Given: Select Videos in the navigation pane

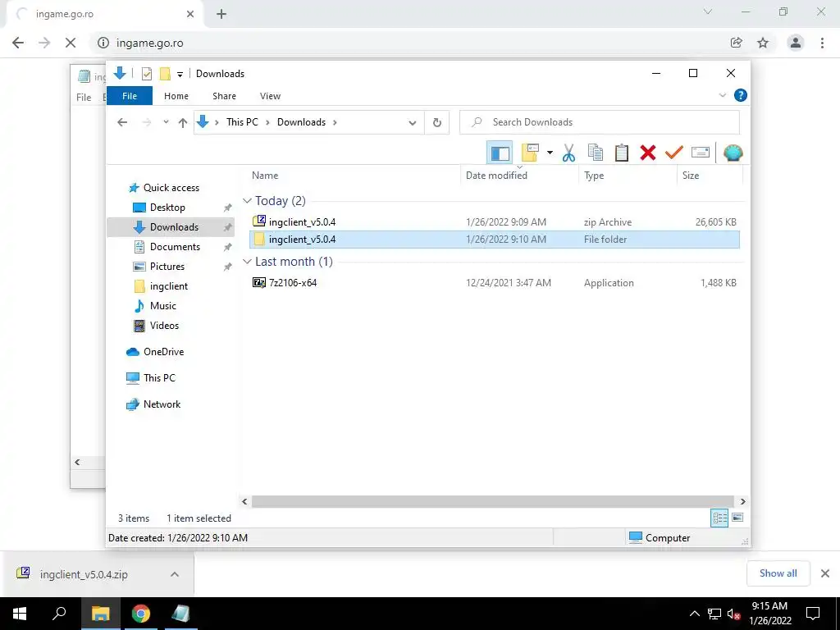Looking at the screenshot, I should click(164, 326).
